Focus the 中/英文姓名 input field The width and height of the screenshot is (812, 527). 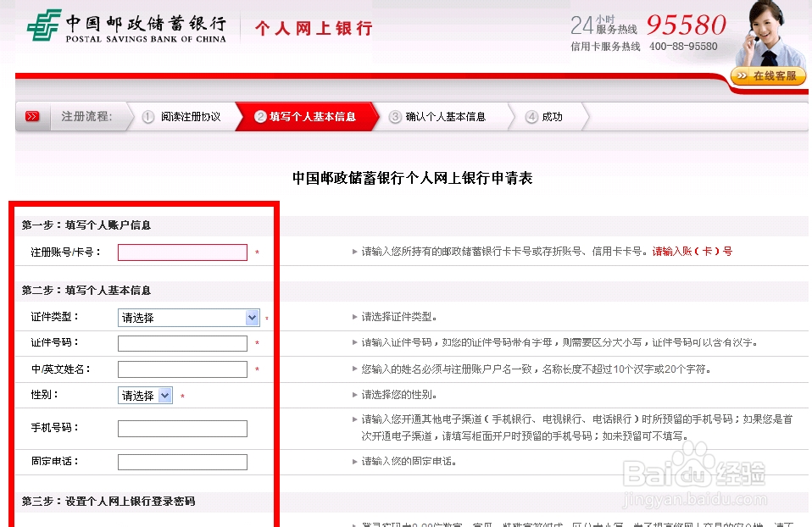click(182, 369)
